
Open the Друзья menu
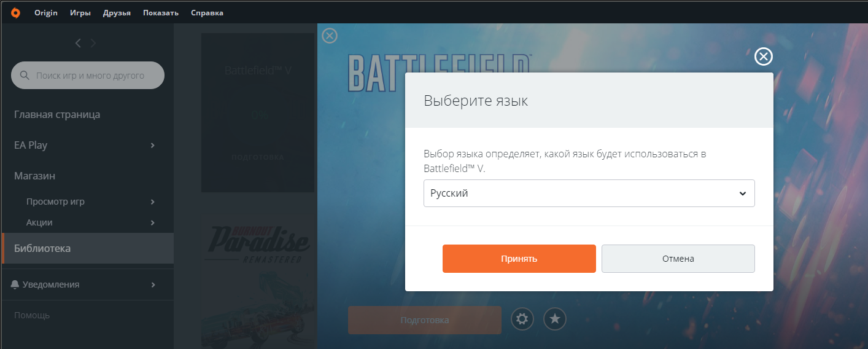pos(117,13)
